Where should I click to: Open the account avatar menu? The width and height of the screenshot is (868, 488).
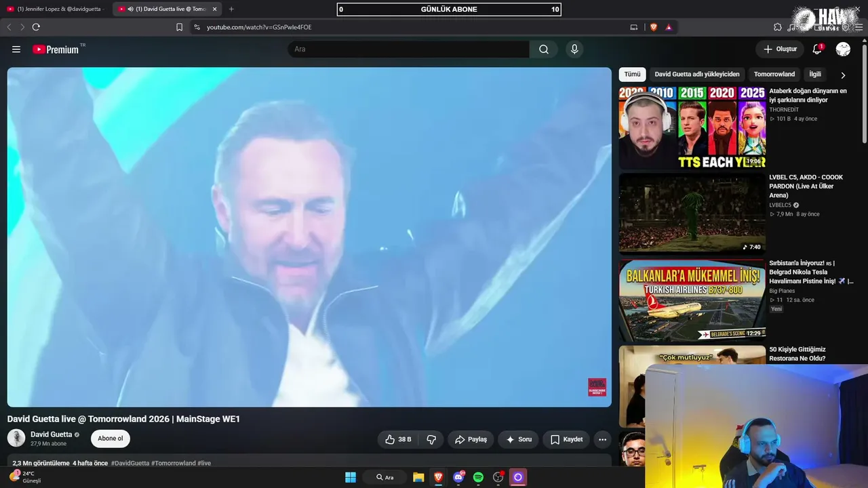click(x=843, y=49)
